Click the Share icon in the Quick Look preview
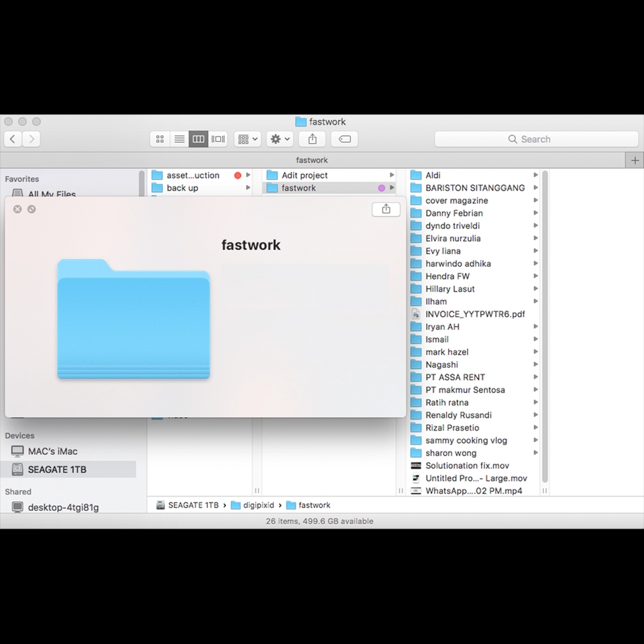 point(386,209)
